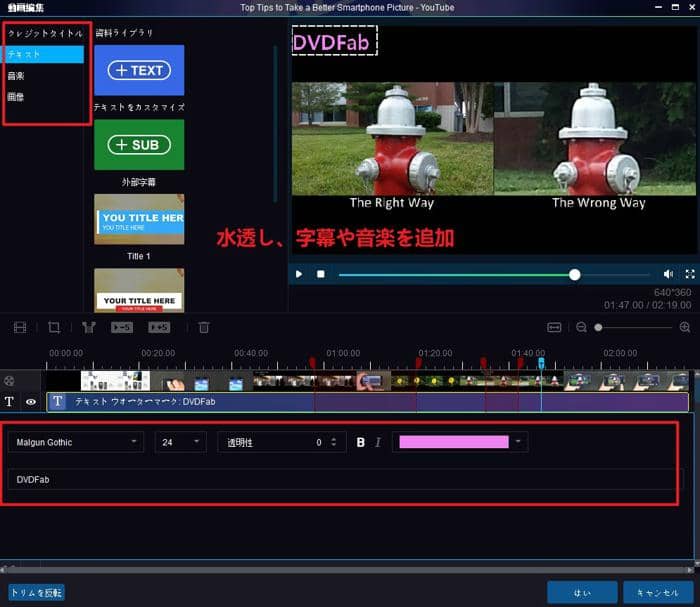This screenshot has width=700, height=607.
Task: Click the plus 5 seconds step button
Action: 159,328
